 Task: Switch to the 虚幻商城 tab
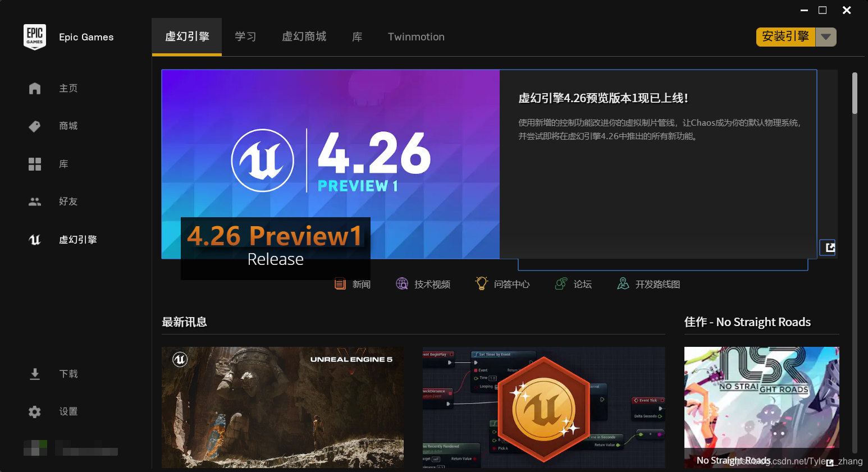[x=304, y=36]
